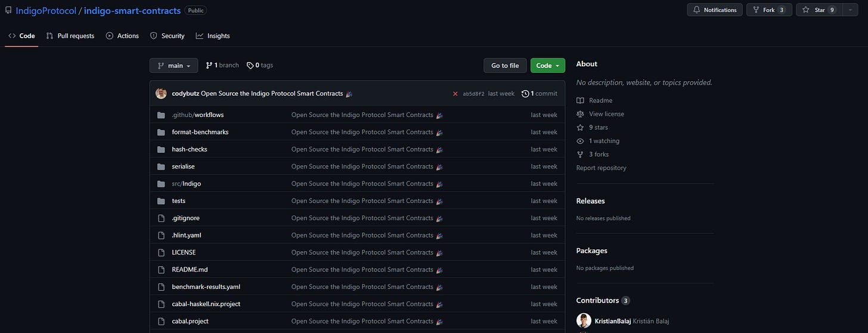This screenshot has width=868, height=333.
Task: Open the indigo-smart-contracts repository link
Action: 132,11
